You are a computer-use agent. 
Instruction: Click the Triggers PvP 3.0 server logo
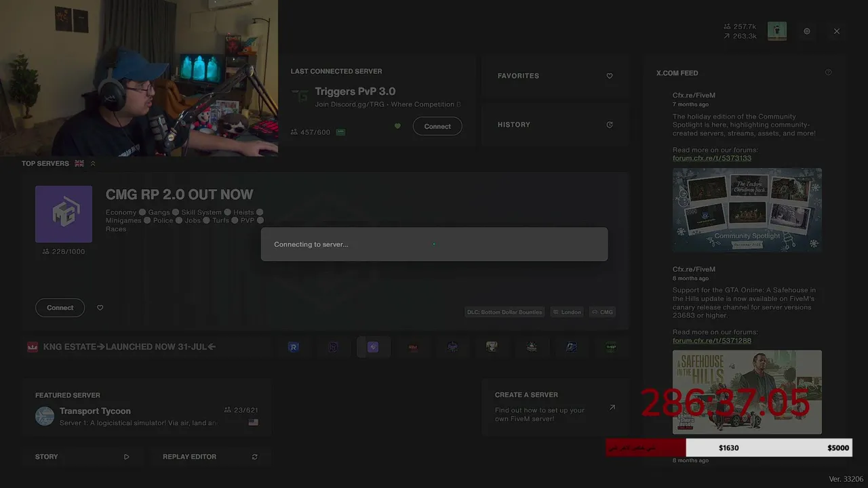tap(300, 95)
